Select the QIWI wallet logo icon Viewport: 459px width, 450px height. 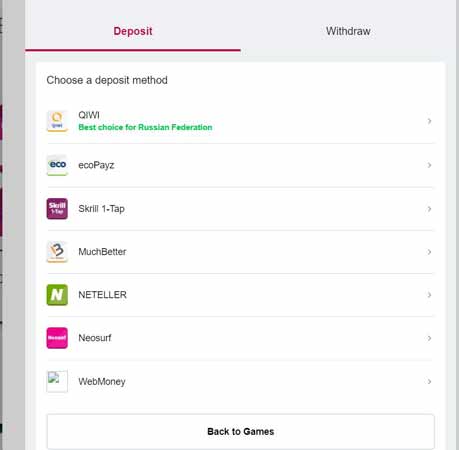57,121
